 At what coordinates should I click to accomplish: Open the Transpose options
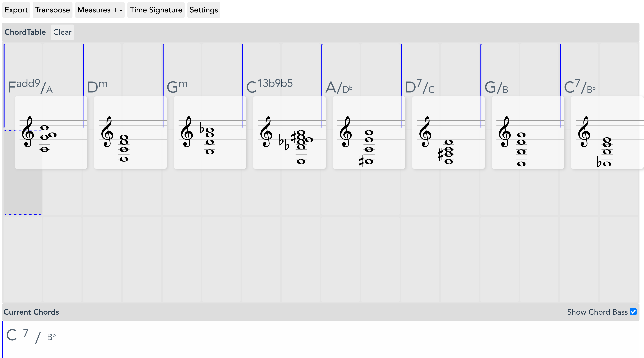[x=52, y=10]
